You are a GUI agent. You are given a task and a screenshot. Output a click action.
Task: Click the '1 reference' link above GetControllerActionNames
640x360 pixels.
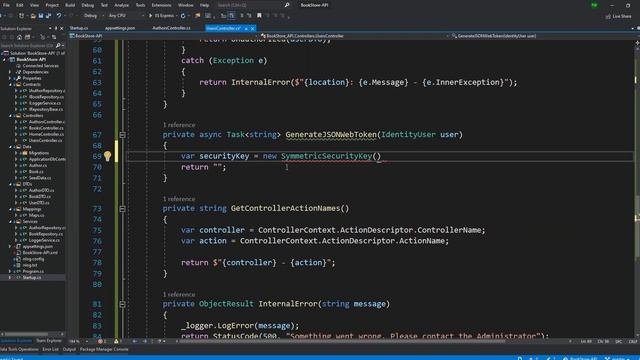point(179,199)
